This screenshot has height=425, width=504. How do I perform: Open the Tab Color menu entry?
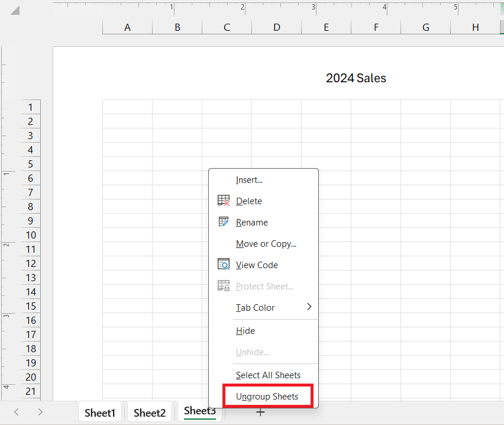click(264, 308)
